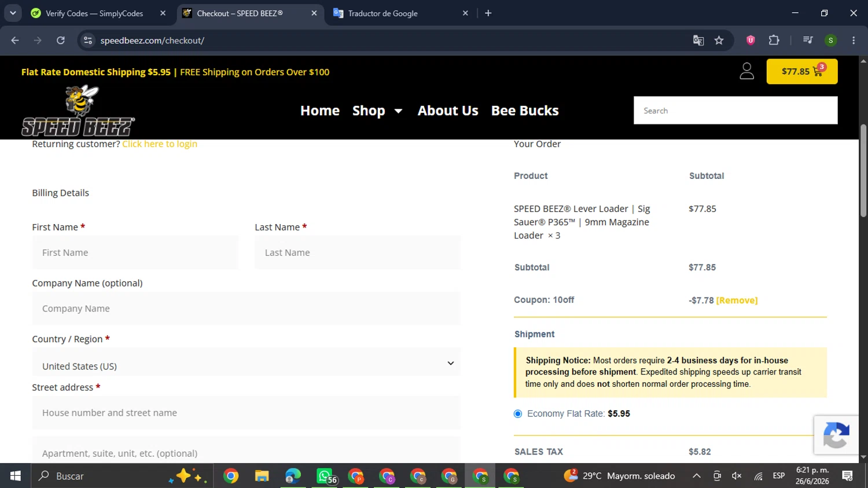Open Microsoft Edge from the taskbar
Screen dimensions: 868x488
(x=293, y=476)
